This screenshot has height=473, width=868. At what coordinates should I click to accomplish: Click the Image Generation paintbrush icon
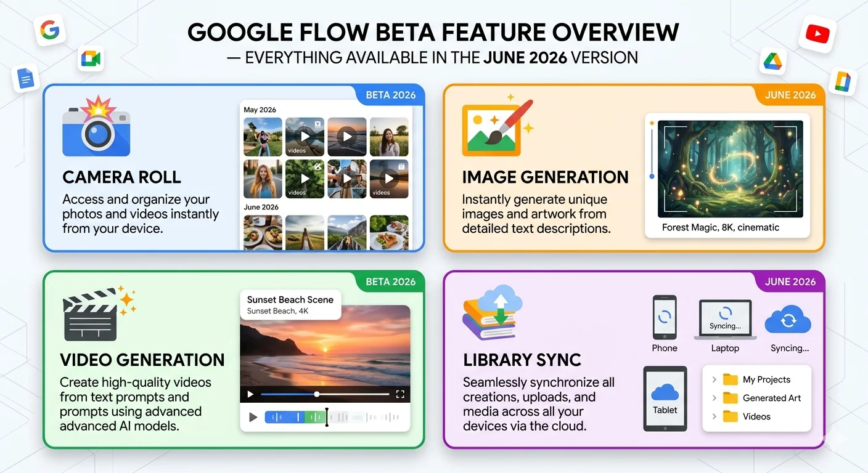click(497, 126)
